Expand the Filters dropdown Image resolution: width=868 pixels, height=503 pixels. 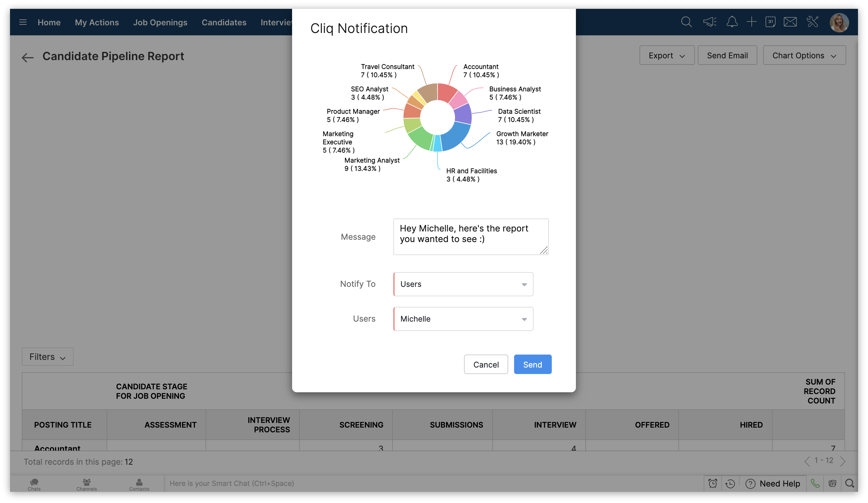[x=47, y=357]
